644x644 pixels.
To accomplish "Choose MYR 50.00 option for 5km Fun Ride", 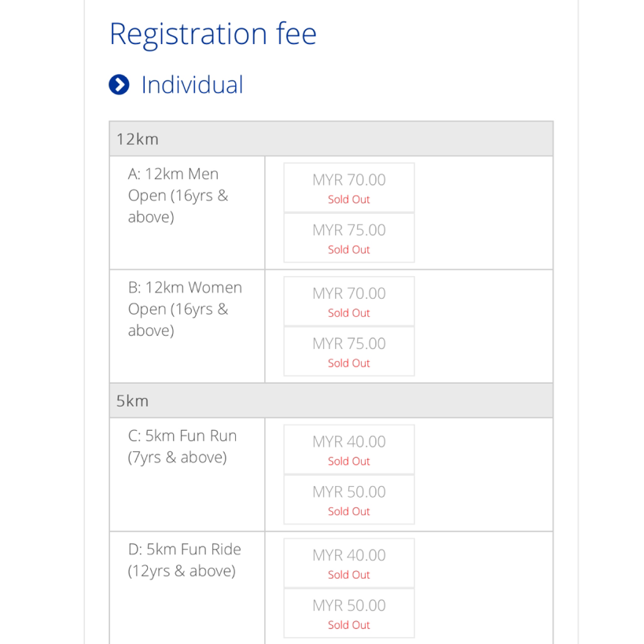I will point(349,613).
